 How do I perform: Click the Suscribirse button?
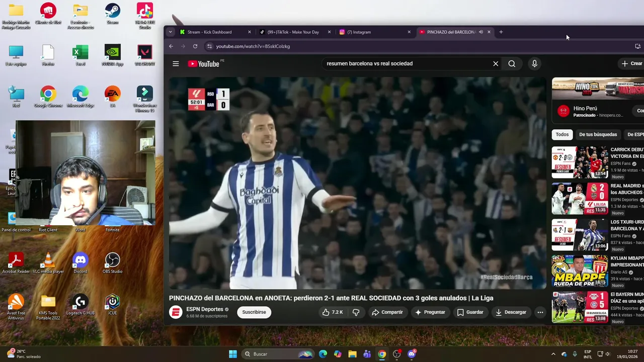coord(254,312)
